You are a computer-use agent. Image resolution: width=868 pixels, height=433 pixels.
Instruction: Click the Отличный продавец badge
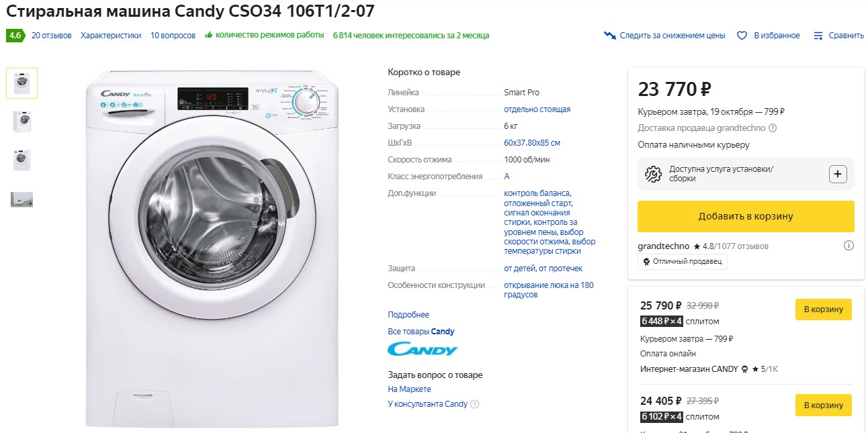click(x=683, y=262)
